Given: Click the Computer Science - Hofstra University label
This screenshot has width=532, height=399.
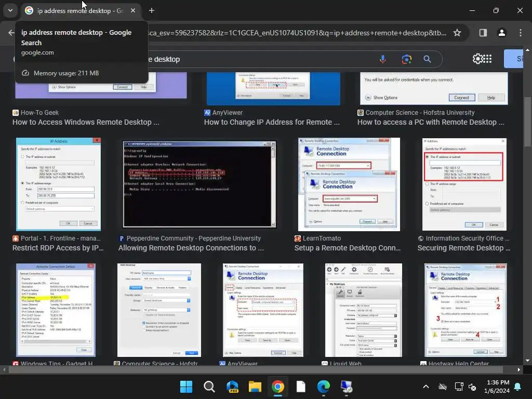Looking at the screenshot, I should pos(420,113).
